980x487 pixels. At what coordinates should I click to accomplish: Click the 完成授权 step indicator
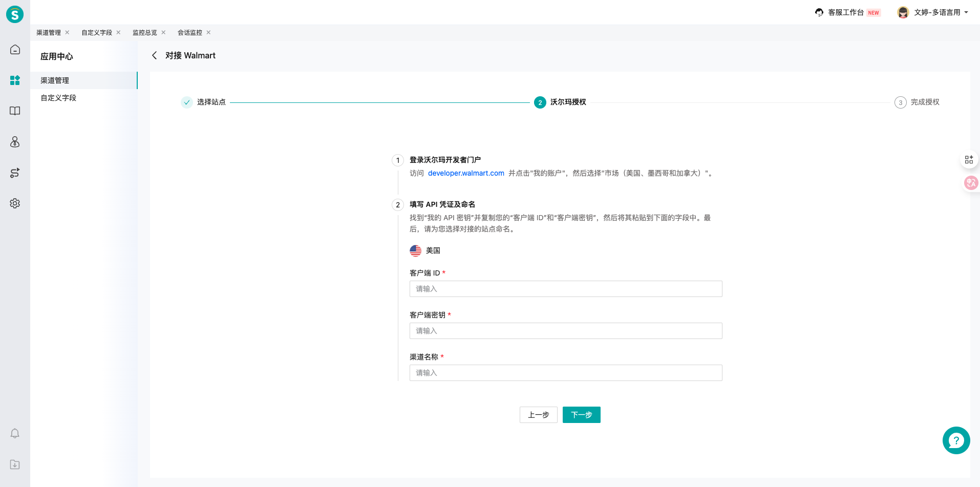(x=917, y=102)
